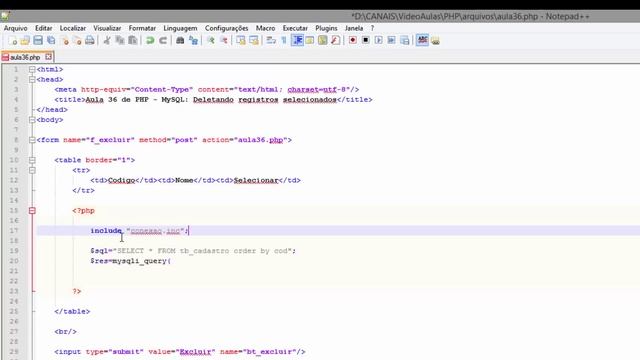640x360 pixels.
Task: Click the Close All documents toolbar icon
Action: 77,40
